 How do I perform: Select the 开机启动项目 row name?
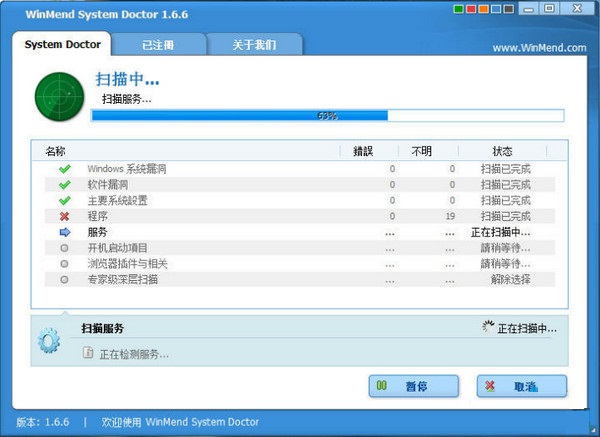pos(117,248)
